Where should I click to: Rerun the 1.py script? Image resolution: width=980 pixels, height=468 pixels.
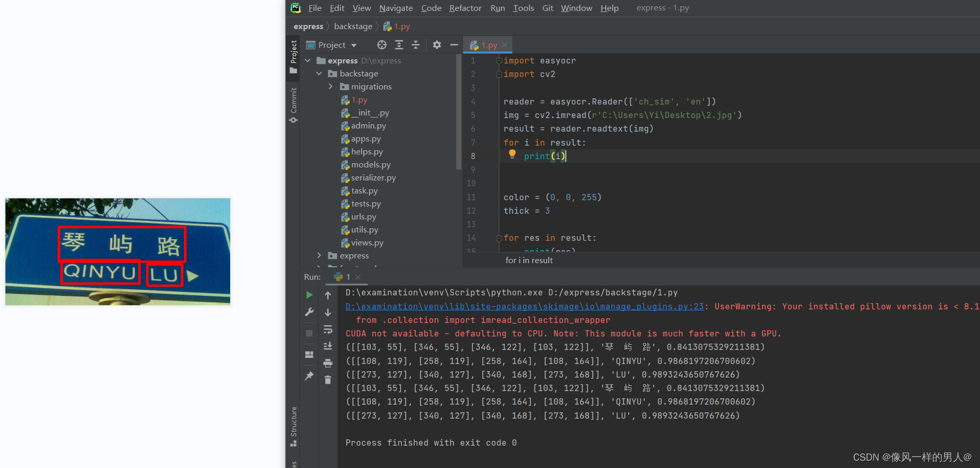(x=309, y=294)
